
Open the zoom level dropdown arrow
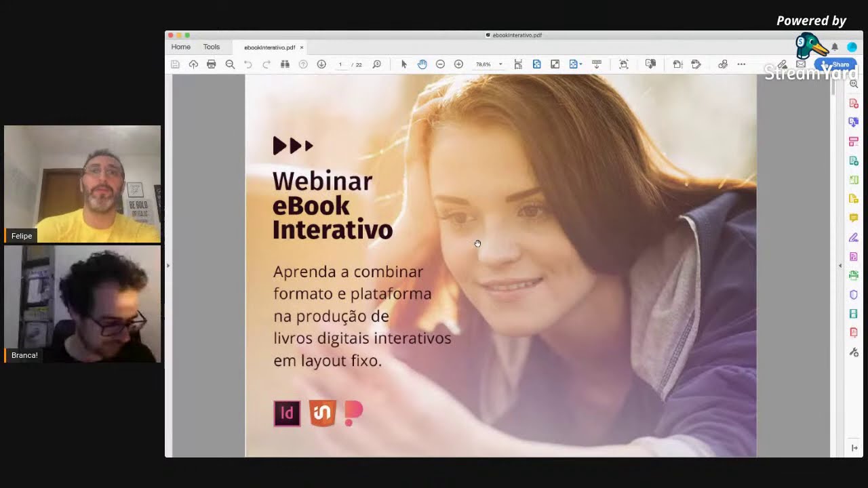click(x=500, y=64)
